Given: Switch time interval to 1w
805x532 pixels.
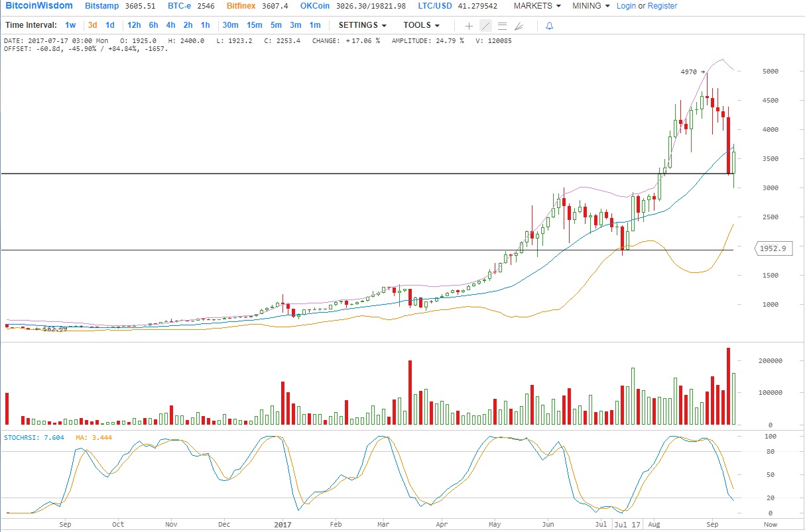Looking at the screenshot, I should (70, 25).
